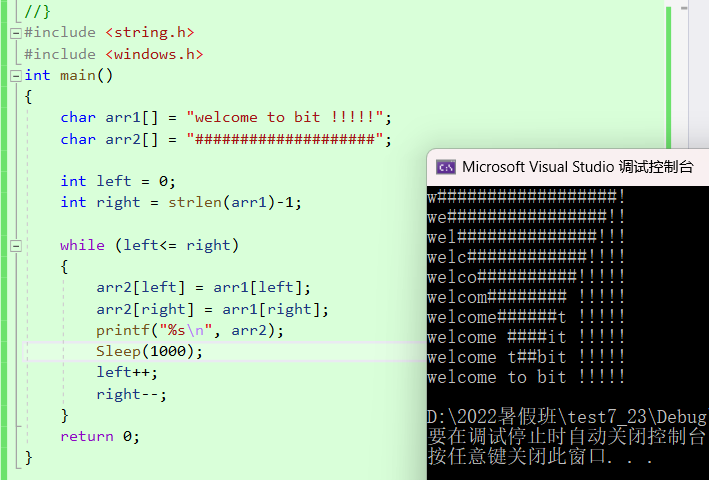The height and width of the screenshot is (480, 709).
Task: Click the "arr2[left] = arr1[left];" line
Action: pyautogui.click(x=203, y=287)
